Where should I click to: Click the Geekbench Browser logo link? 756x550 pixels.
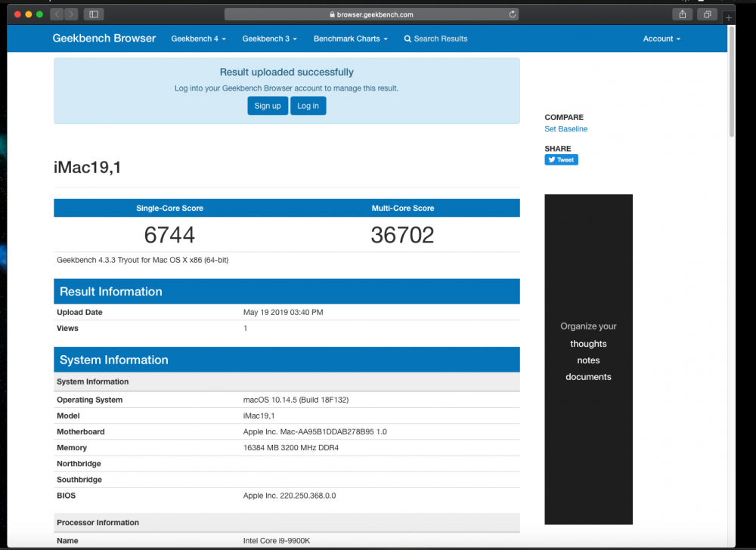pos(104,38)
